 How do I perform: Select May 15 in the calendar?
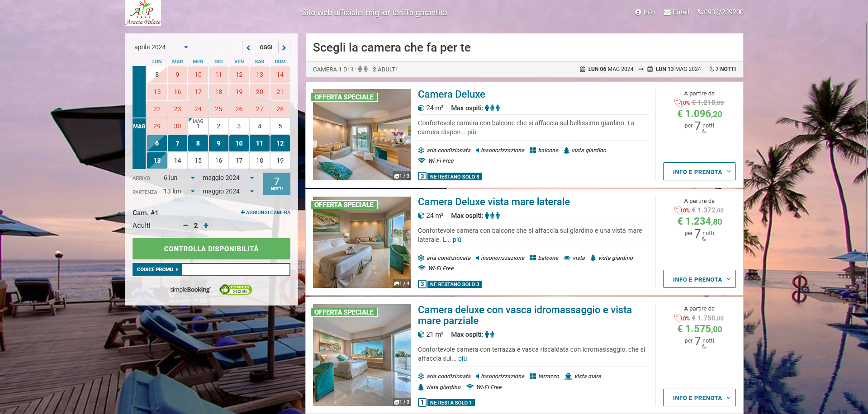198,160
